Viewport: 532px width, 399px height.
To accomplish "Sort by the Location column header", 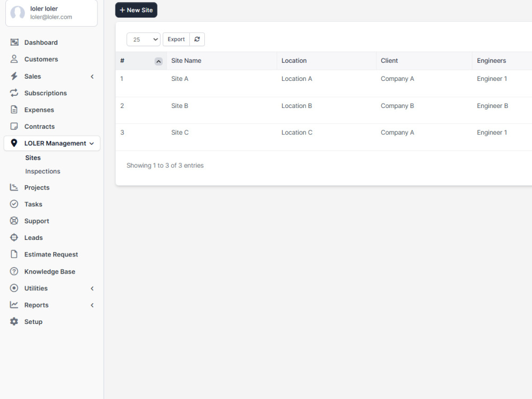I will (x=327, y=61).
